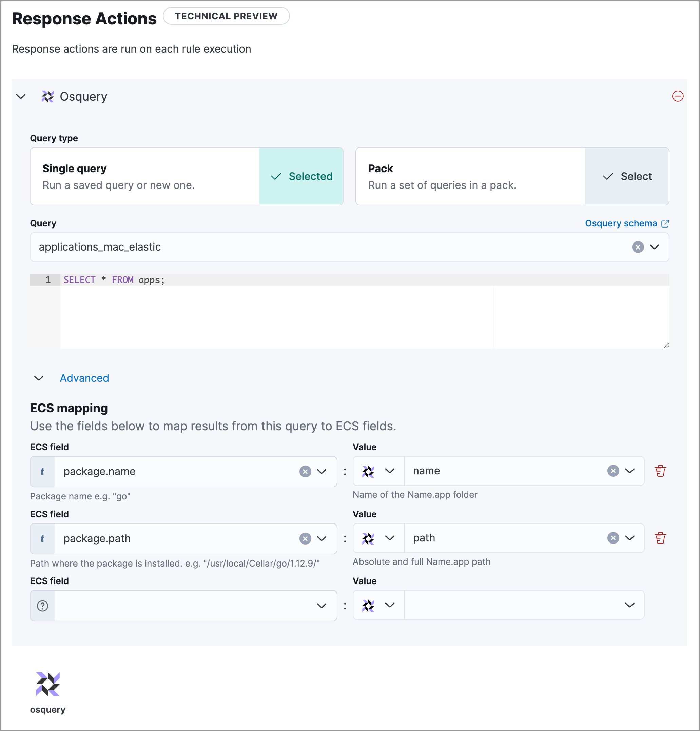
Task: Open the package.path ECS field dropdown
Action: 322,538
